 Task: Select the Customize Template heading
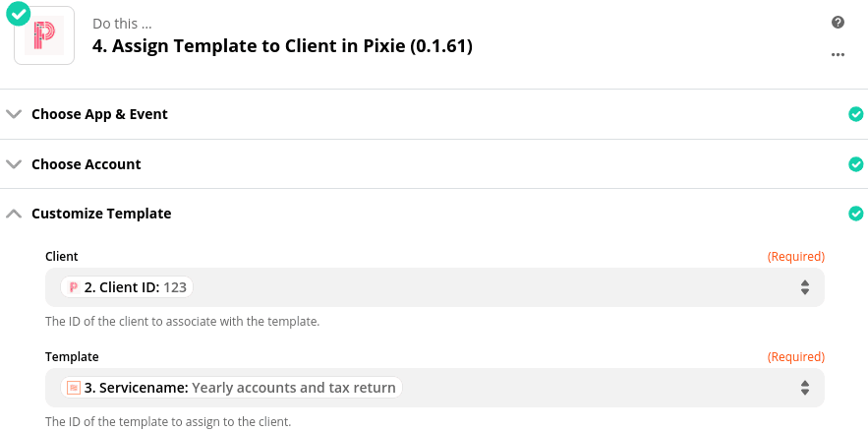pyautogui.click(x=101, y=214)
